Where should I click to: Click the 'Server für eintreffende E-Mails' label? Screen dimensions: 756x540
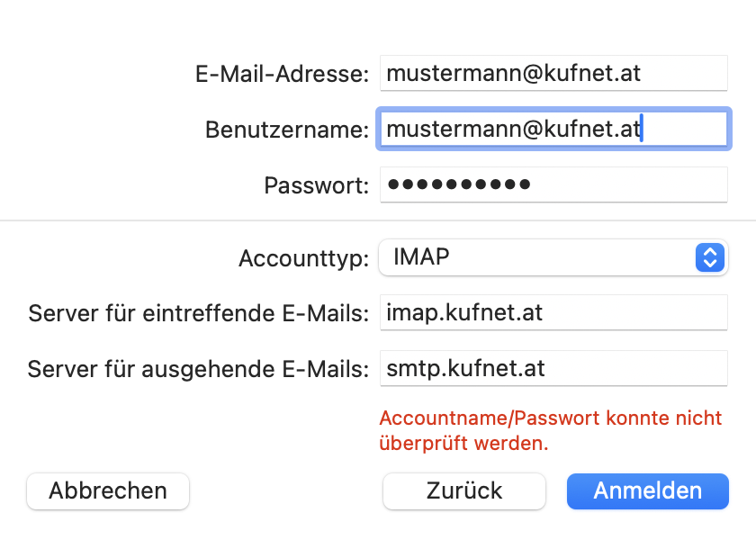[x=199, y=314]
